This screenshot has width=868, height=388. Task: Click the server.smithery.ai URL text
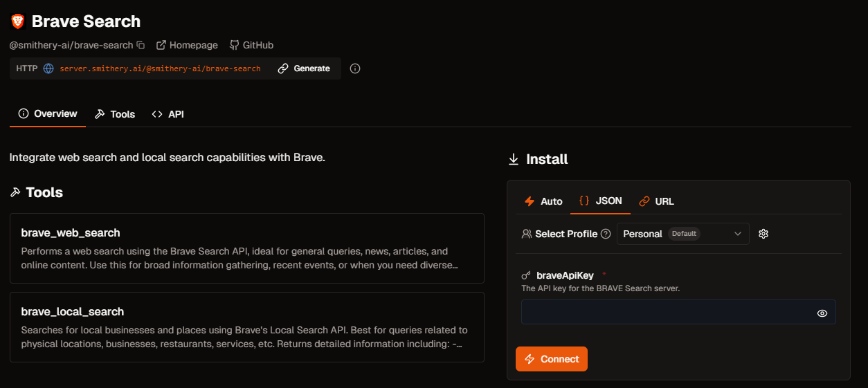pyautogui.click(x=160, y=68)
